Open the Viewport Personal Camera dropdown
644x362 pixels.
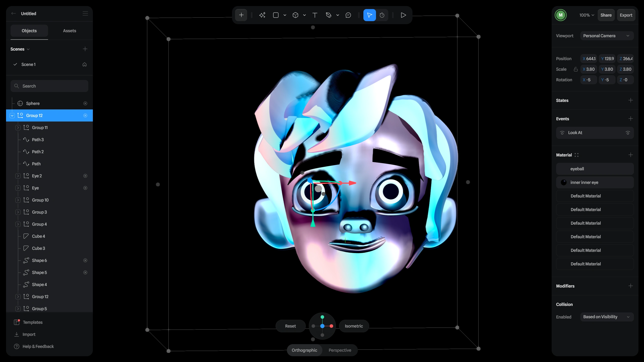[607, 36]
